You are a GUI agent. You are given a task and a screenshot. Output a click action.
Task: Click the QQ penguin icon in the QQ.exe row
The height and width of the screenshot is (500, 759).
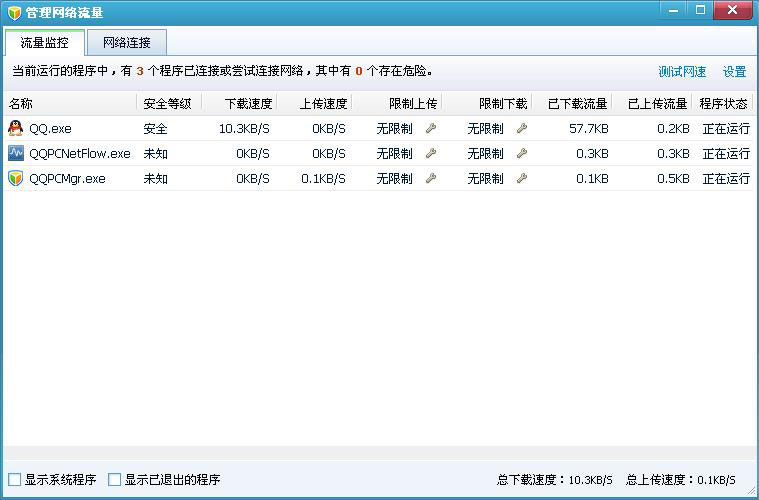(x=15, y=128)
